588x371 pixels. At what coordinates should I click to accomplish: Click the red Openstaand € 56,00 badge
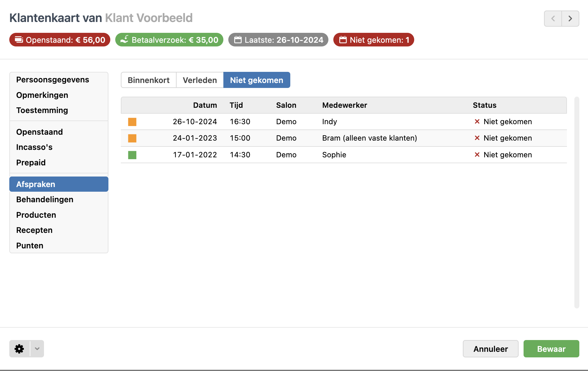coord(60,40)
